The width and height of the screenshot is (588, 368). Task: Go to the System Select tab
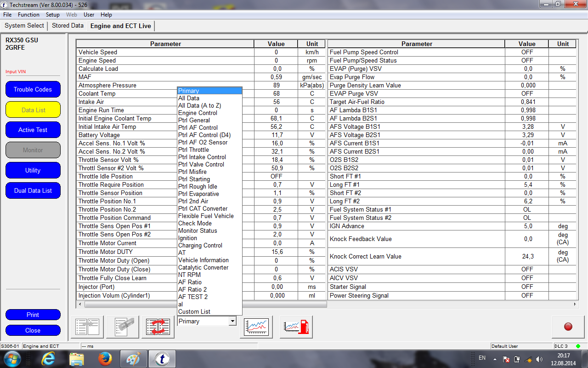[x=24, y=26]
